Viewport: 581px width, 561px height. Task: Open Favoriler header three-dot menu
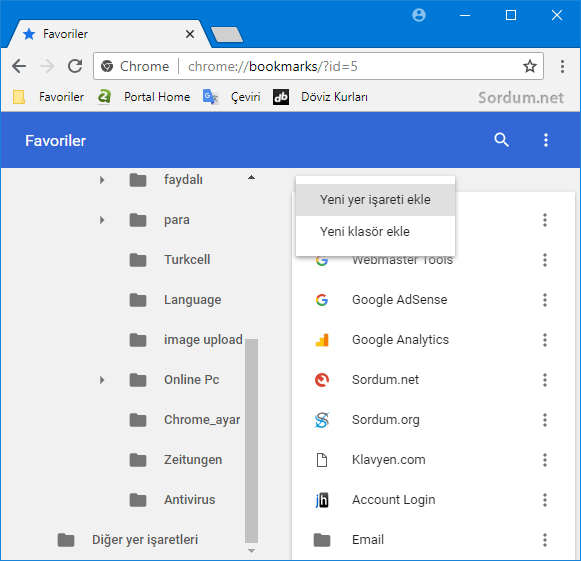(545, 140)
